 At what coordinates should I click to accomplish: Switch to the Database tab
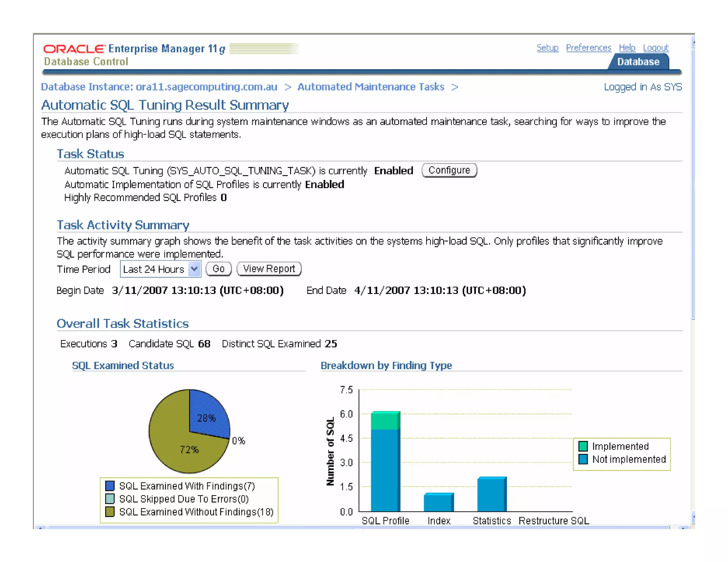(638, 62)
